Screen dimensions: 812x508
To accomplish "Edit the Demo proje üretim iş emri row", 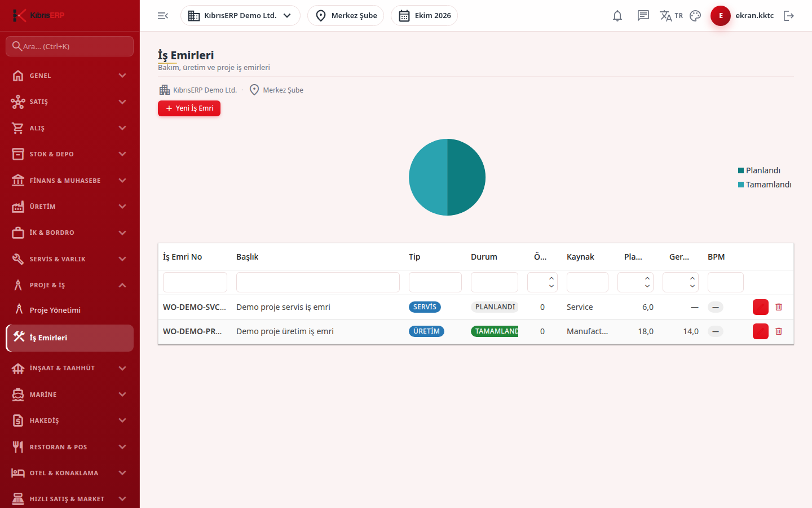I will click(761, 331).
